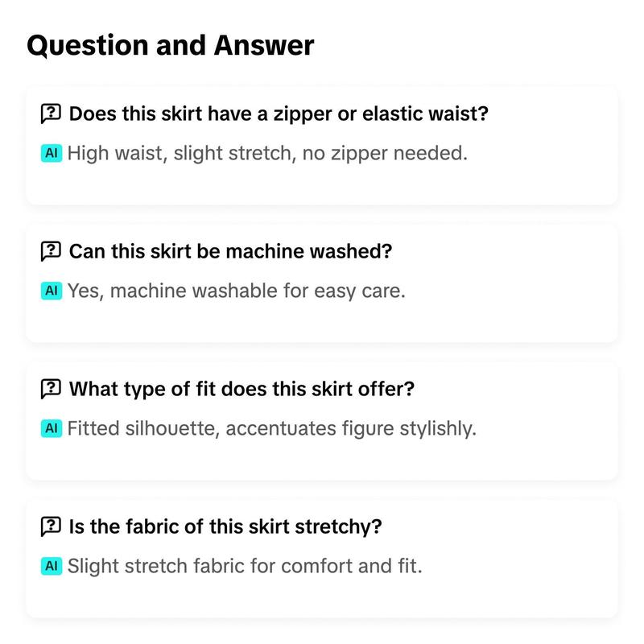Click the question icon beside machine washed question
This screenshot has width=644, height=644.
tap(51, 251)
